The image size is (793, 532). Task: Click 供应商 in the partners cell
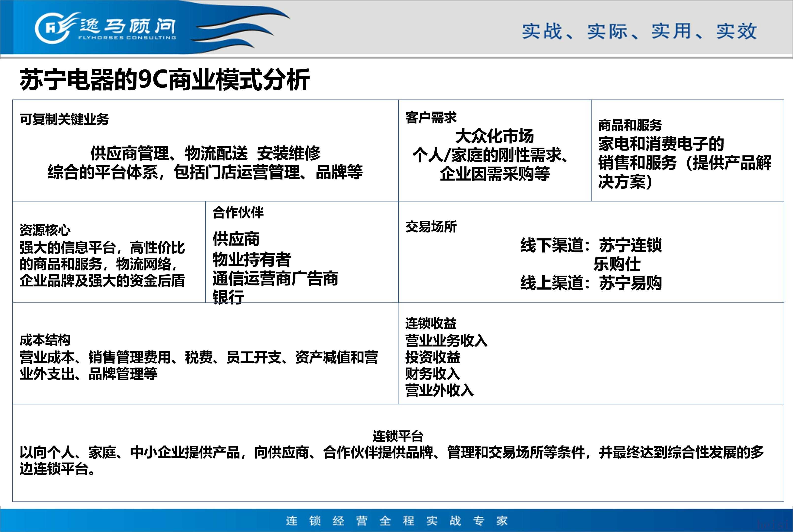click(236, 239)
